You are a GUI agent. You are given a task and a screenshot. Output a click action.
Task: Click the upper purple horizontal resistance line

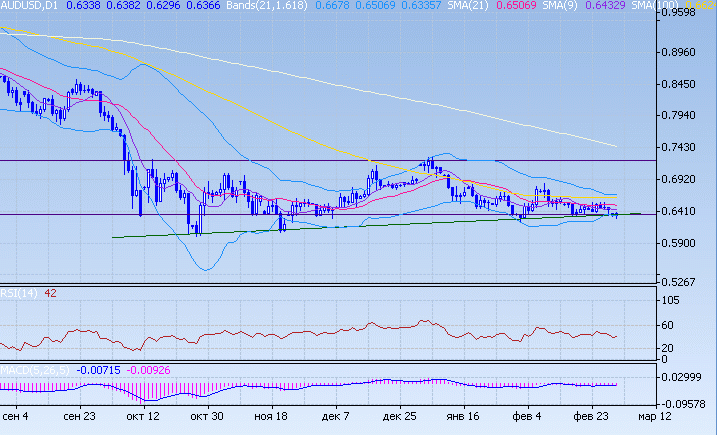300,160
